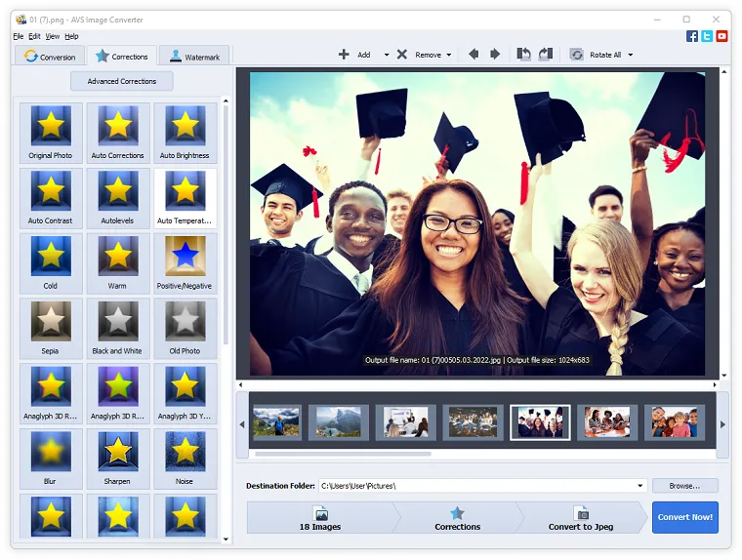Click the thumbnail strip horizontal scrollbar
Screen dimensions: 742x560
point(343,454)
